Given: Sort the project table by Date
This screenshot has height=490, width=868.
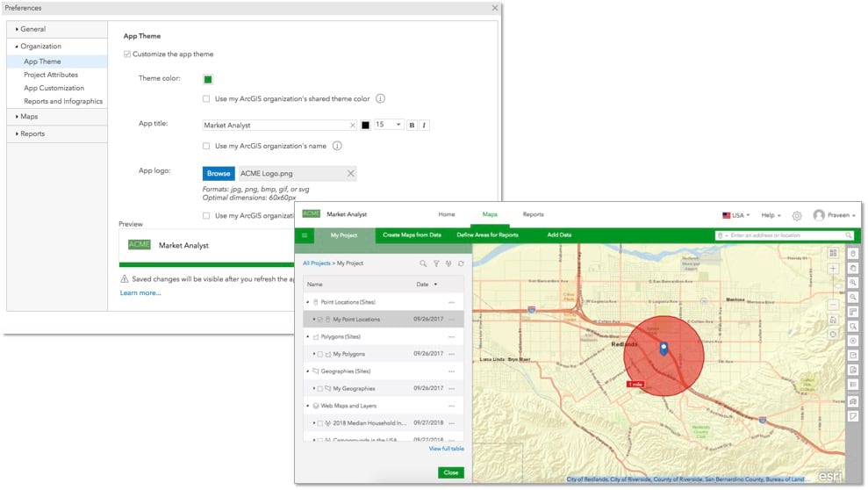Looking at the screenshot, I should [x=427, y=284].
